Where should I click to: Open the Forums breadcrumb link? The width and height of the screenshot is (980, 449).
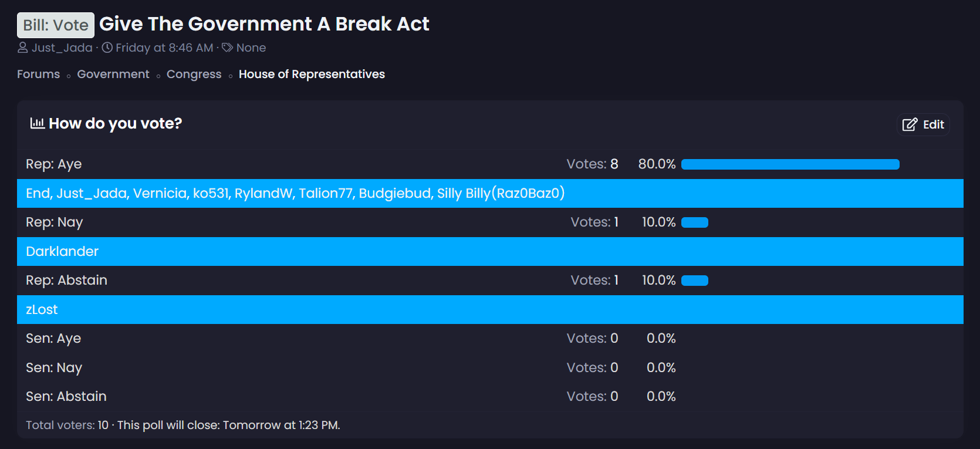pos(38,74)
